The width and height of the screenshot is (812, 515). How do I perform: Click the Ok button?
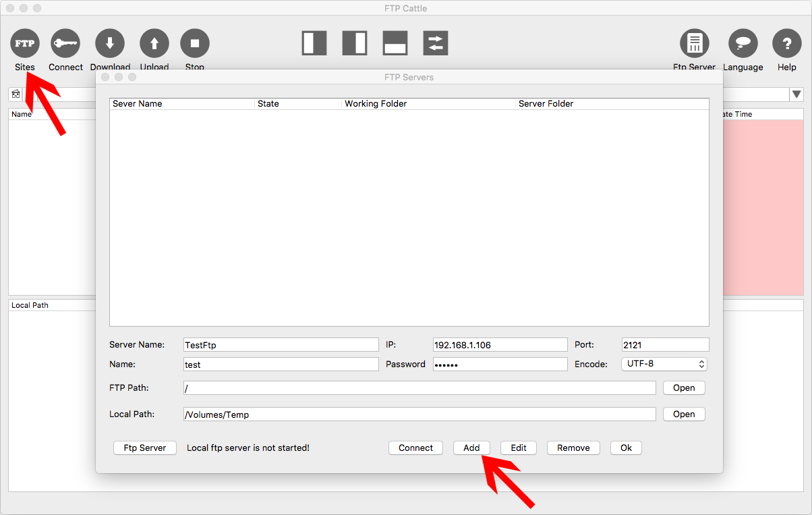pyautogui.click(x=626, y=448)
